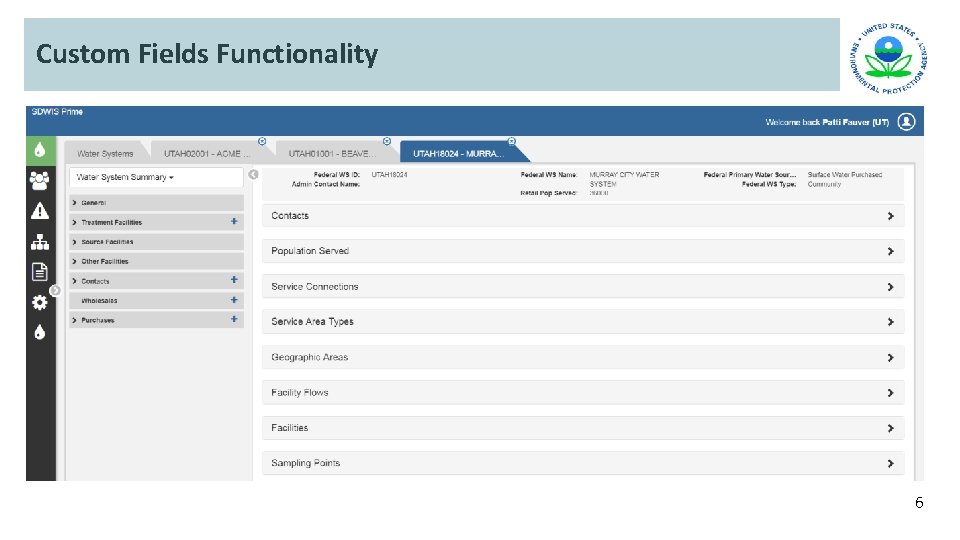Viewport: 960px width, 540px height.
Task: Add a new Treatment Facility with plus
Action: pos(234,221)
